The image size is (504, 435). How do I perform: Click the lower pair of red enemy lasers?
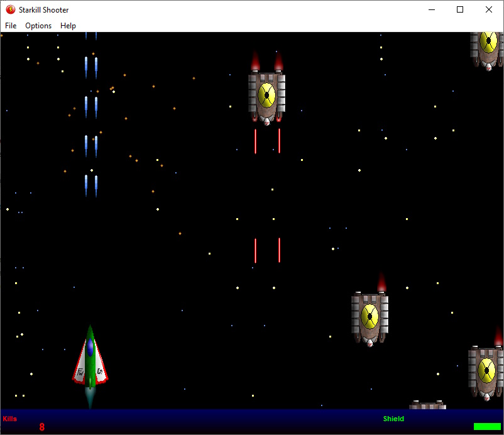tap(267, 250)
